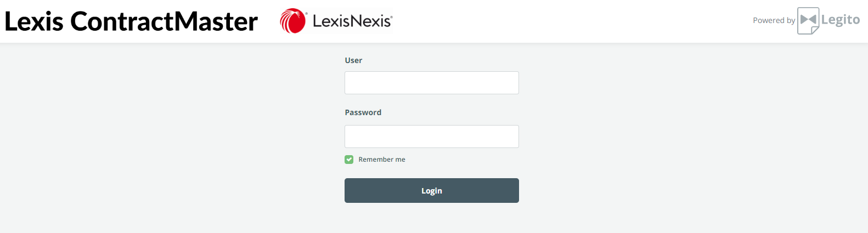Click the word ContractMaster in the title
Screen dimensions: 868x233
[164, 21]
